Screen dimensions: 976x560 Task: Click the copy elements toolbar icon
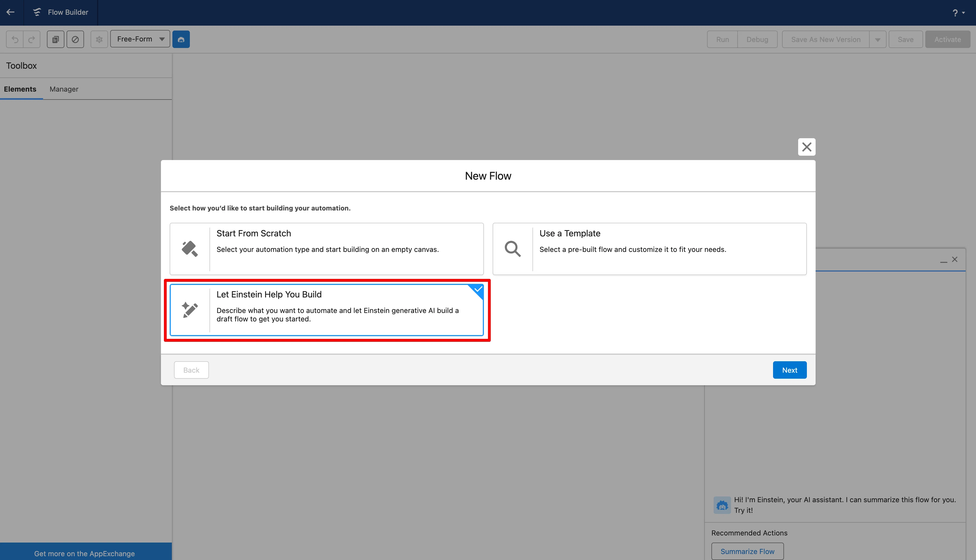55,39
